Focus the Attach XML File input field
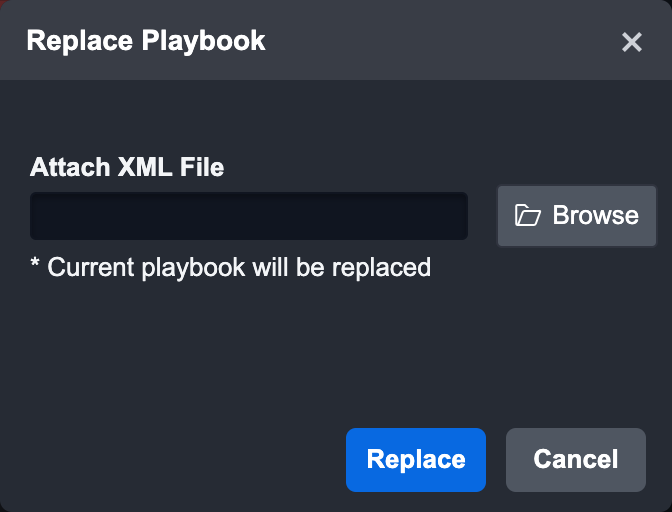Screen dimensions: 672x512 click(x=249, y=216)
